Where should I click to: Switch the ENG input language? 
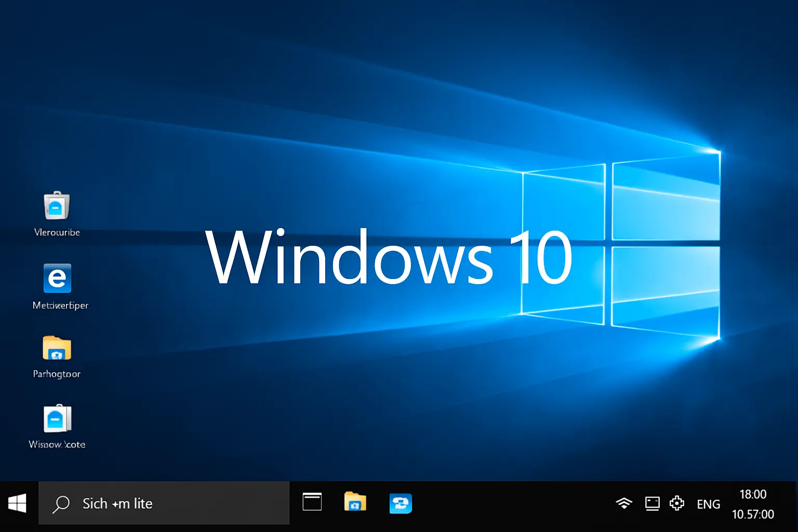click(709, 504)
